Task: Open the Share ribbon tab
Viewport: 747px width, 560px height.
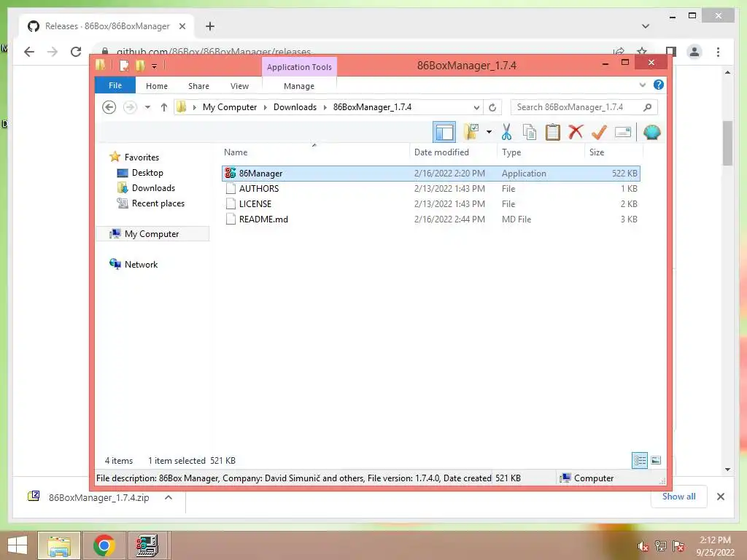Action: pyautogui.click(x=198, y=86)
